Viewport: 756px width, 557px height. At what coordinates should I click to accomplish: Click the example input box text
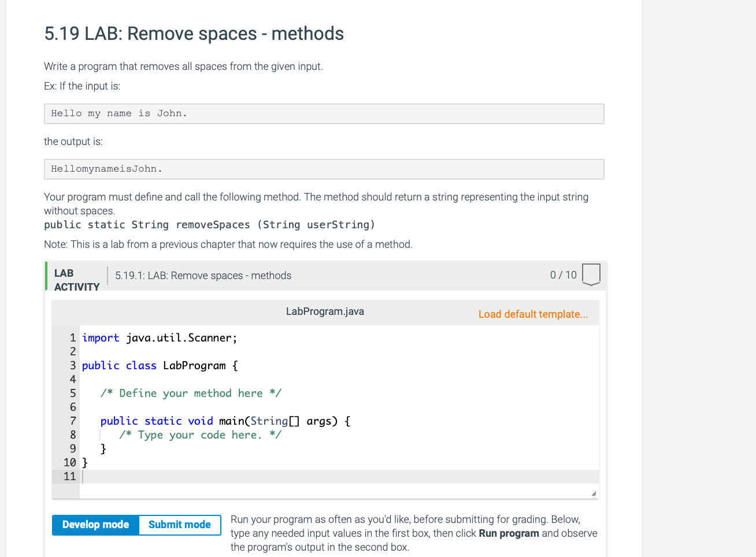[119, 114]
